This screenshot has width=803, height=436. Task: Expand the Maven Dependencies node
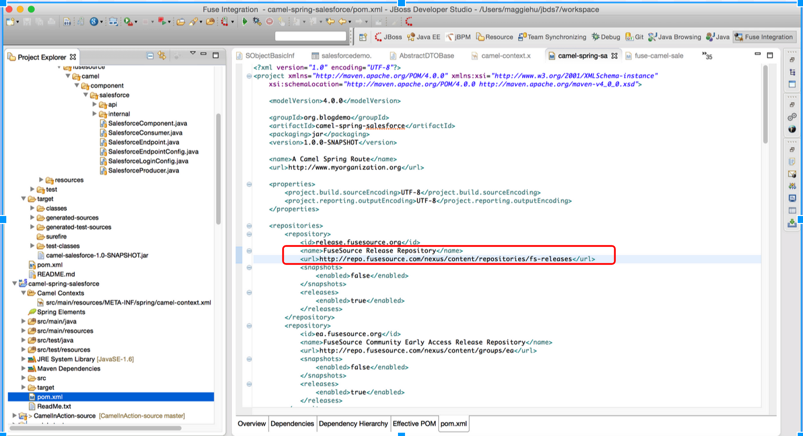[23, 368]
